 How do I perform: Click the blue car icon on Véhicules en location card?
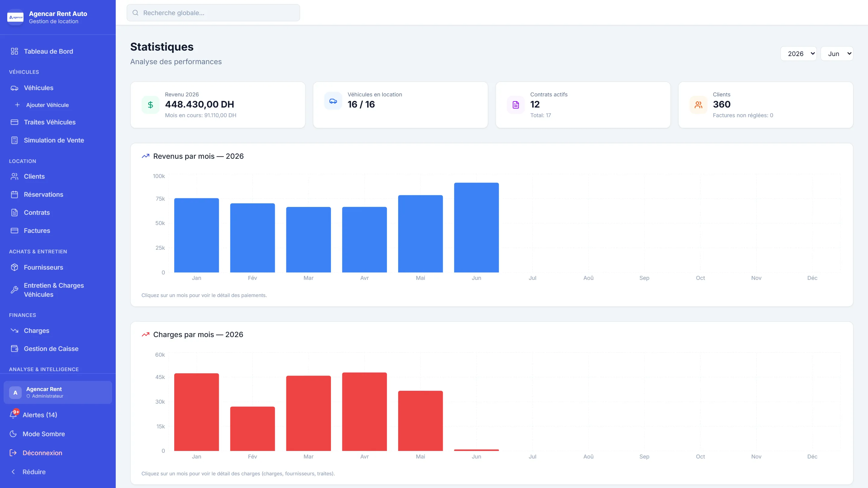(x=333, y=101)
